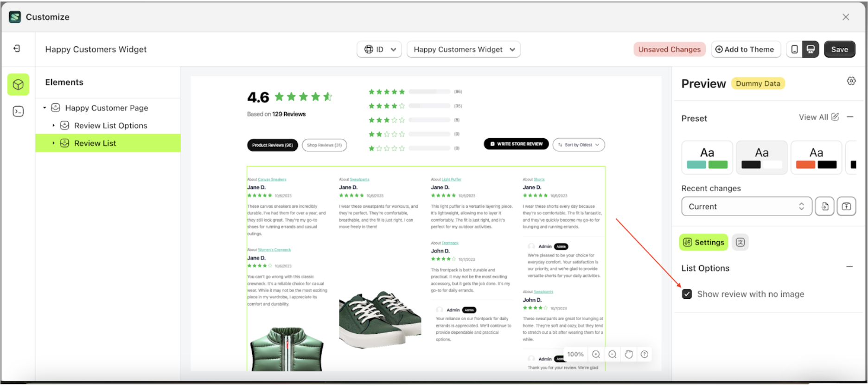Image resolution: width=868 pixels, height=387 pixels.
Task: Switch to the Settings tab
Action: [x=703, y=242]
